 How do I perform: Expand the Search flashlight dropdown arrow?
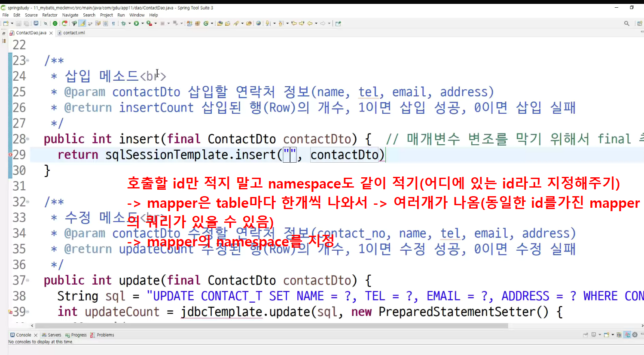[242, 24]
